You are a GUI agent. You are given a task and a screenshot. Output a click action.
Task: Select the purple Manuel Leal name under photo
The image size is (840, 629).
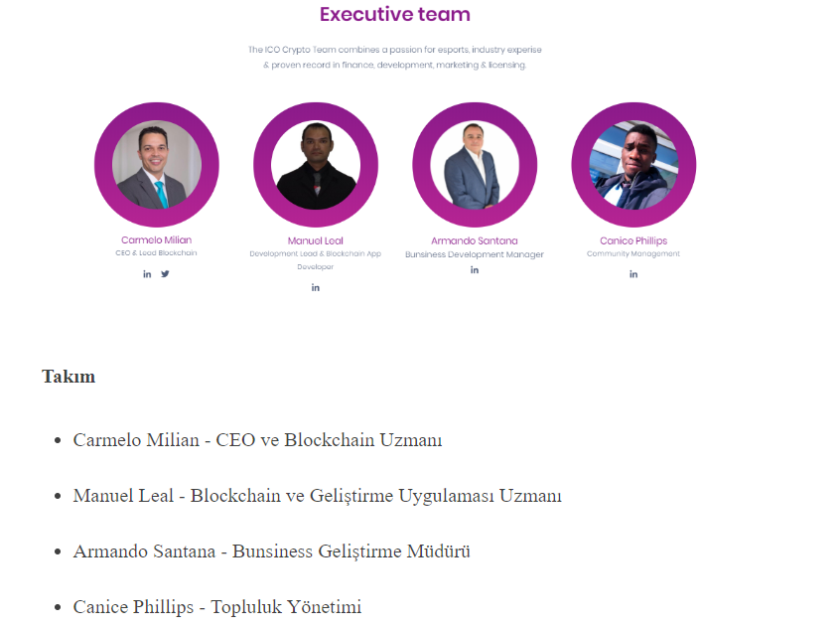click(x=316, y=240)
